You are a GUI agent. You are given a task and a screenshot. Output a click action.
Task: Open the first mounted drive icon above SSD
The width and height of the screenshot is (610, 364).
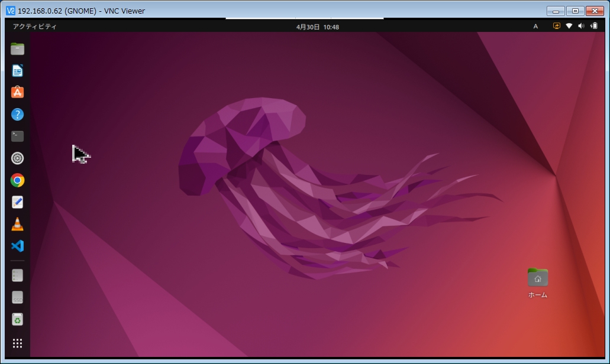[x=18, y=275]
